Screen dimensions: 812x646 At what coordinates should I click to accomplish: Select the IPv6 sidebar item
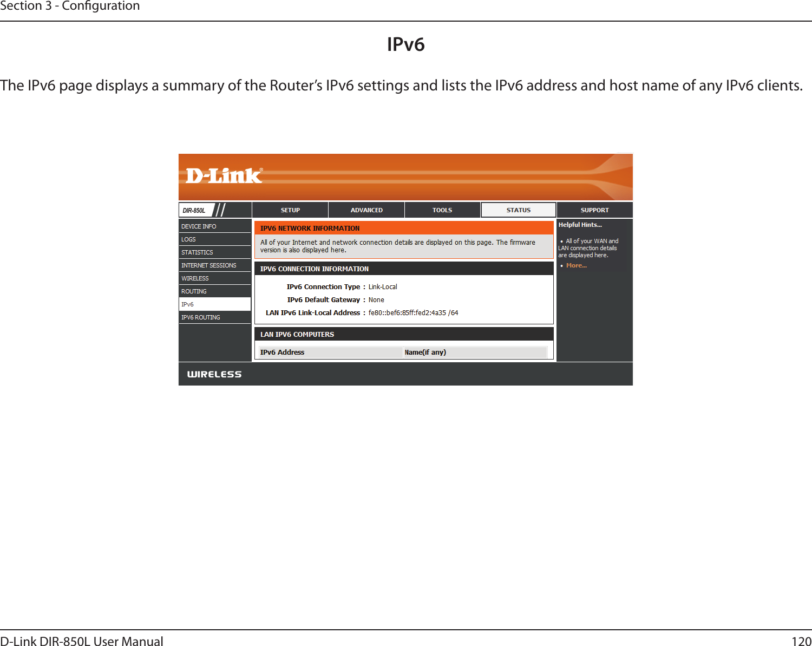(x=215, y=304)
